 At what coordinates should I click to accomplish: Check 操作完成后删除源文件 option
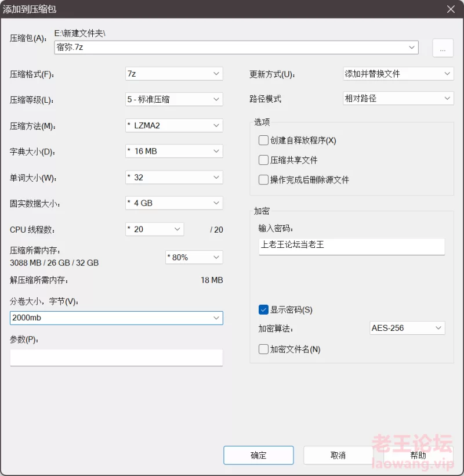click(x=263, y=180)
